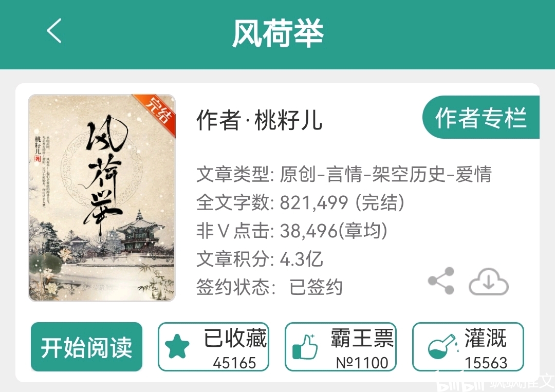
Task: Open the 风荷举 book cover thumbnail
Action: pyautogui.click(x=102, y=198)
